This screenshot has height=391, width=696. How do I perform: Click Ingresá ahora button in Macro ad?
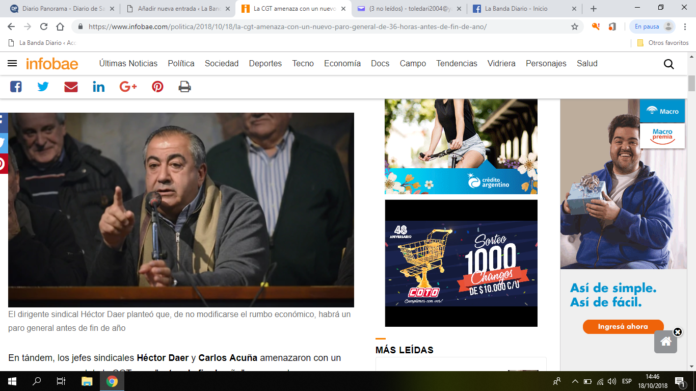tap(623, 327)
